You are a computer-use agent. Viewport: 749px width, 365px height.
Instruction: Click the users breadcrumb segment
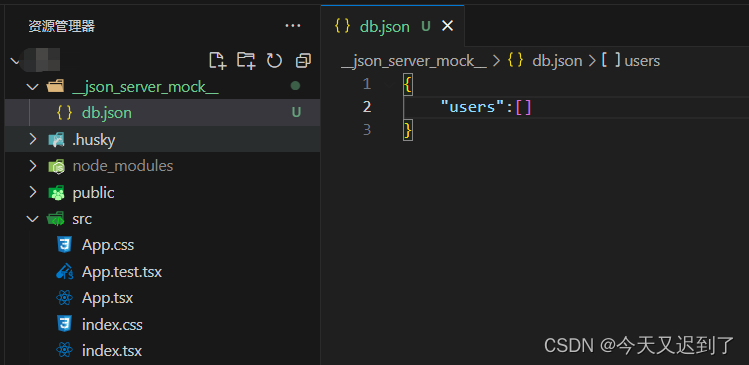[642, 61]
